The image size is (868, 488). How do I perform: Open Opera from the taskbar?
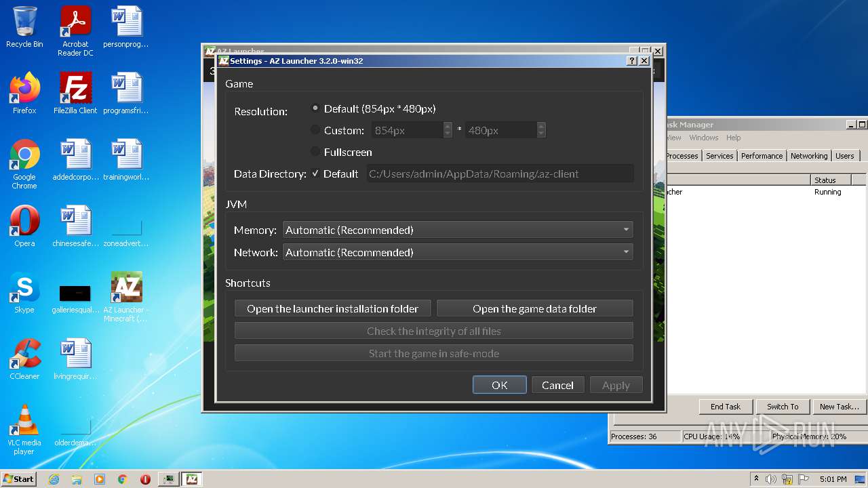tap(145, 479)
